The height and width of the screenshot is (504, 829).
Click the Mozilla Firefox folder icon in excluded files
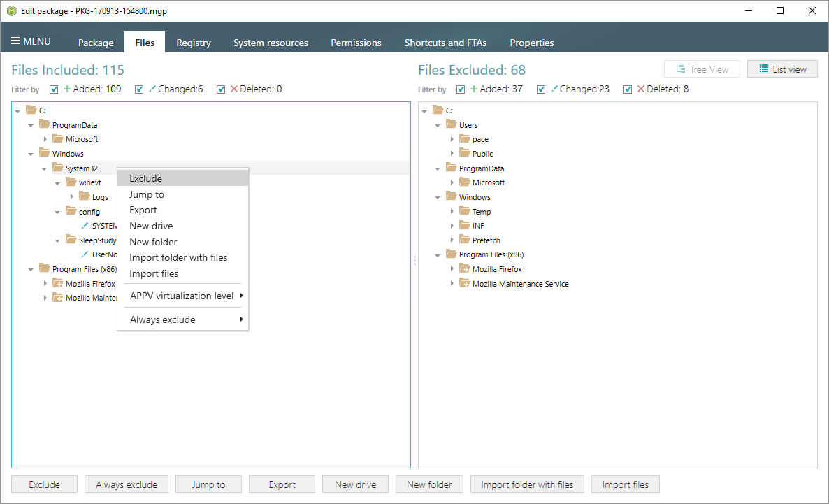pyautogui.click(x=464, y=269)
